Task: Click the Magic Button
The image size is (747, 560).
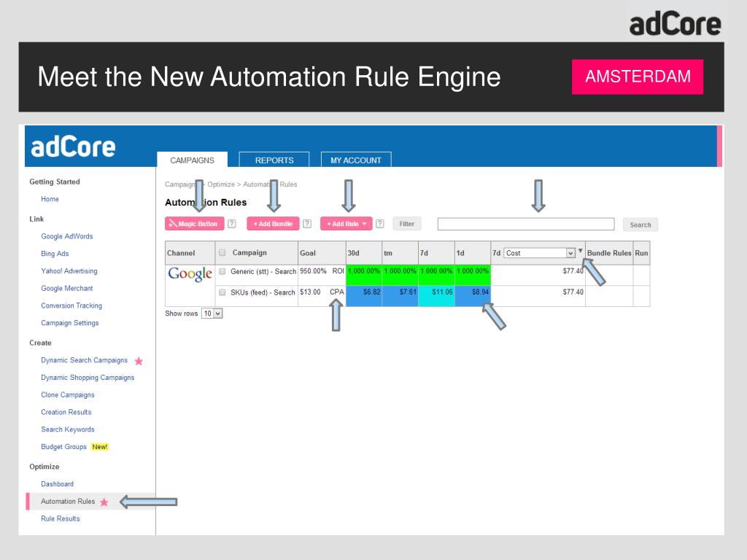Action: tap(194, 224)
